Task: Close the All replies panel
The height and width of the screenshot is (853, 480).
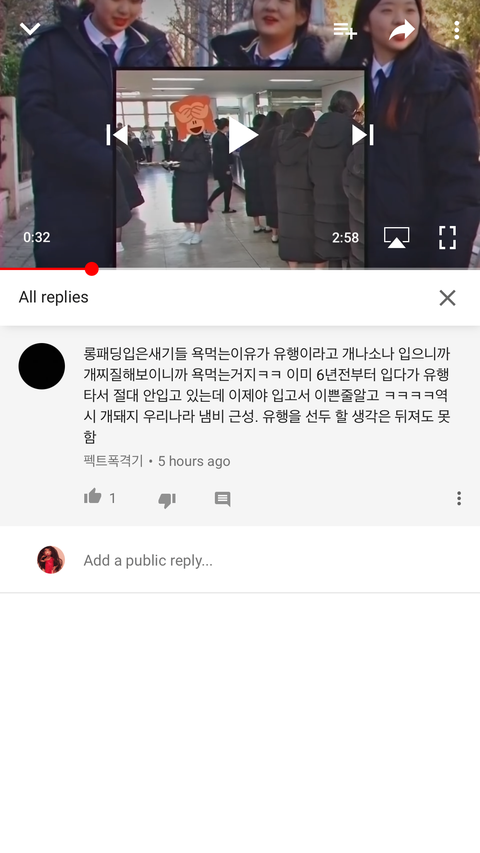Action: pyautogui.click(x=447, y=298)
